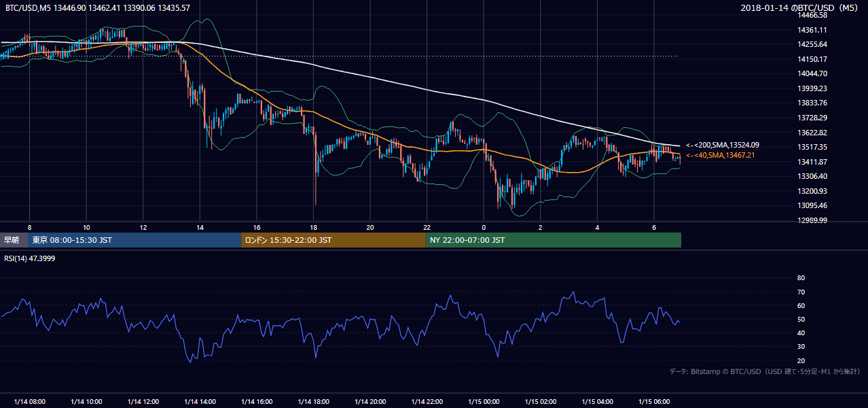The image size is (868, 408).
Task: Click the 1/14 20:00 time label
Action: (x=369, y=401)
